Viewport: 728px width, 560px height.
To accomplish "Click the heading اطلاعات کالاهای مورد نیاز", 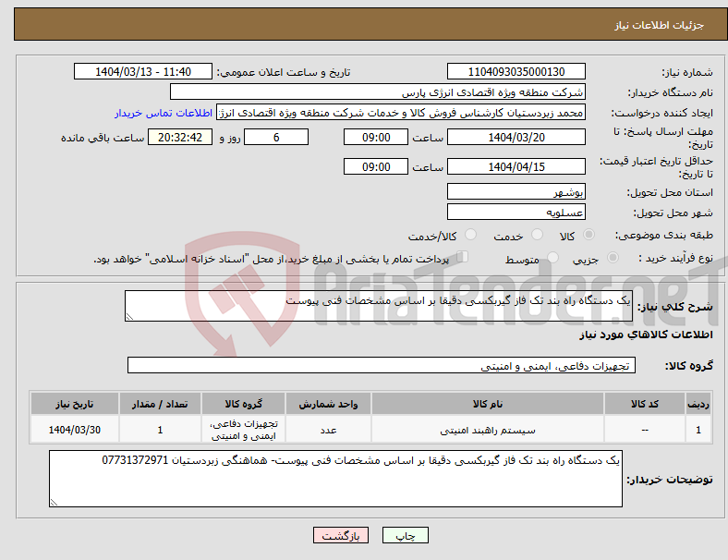I will click(646, 335).
